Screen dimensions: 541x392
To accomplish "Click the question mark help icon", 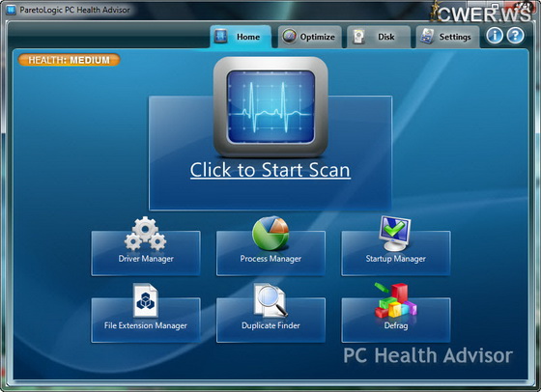I will (x=515, y=36).
